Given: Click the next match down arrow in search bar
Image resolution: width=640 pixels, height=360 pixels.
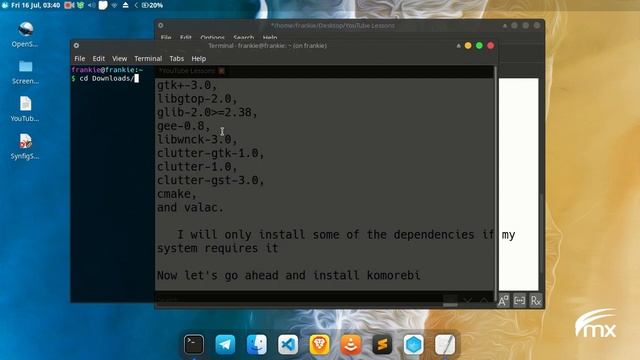Looking at the screenshot, I should [x=468, y=301].
